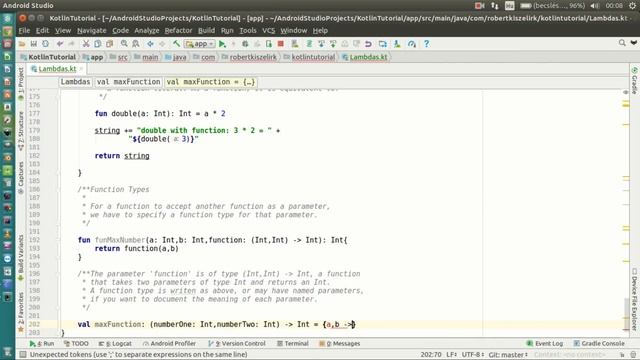Select the robertkiszelirk breadcrumb folder
The height and width of the screenshot is (360, 640).
coord(249,57)
